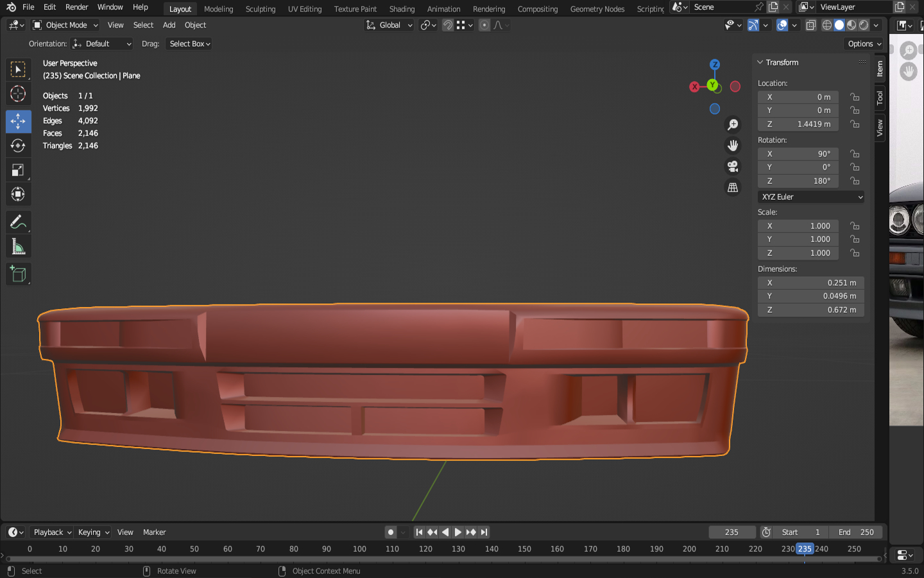This screenshot has width=924, height=578.
Task: Switch to wireframe viewport shading
Action: pyautogui.click(x=827, y=25)
